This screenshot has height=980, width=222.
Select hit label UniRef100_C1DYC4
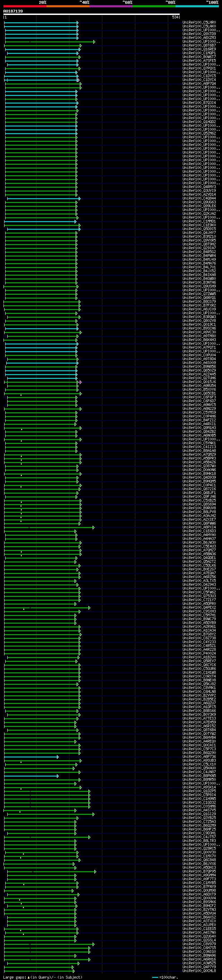[x=199, y=80]
